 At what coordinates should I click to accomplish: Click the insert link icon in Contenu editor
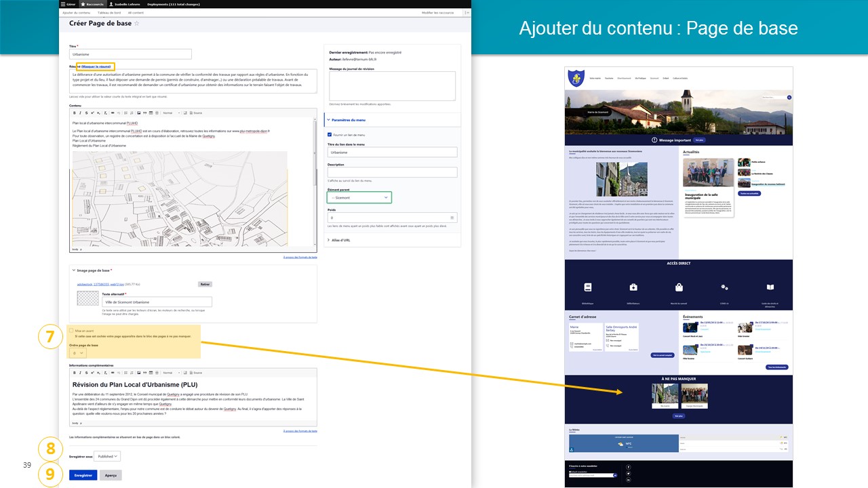[x=112, y=113]
